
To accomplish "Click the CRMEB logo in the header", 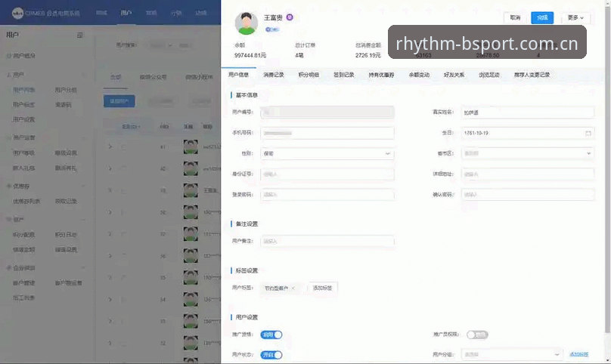I will (17, 14).
